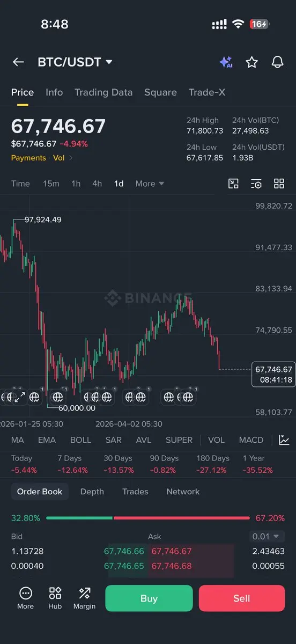Image resolution: width=296 pixels, height=644 pixels.
Task: Toggle the SUPER indicator
Action: [179, 440]
